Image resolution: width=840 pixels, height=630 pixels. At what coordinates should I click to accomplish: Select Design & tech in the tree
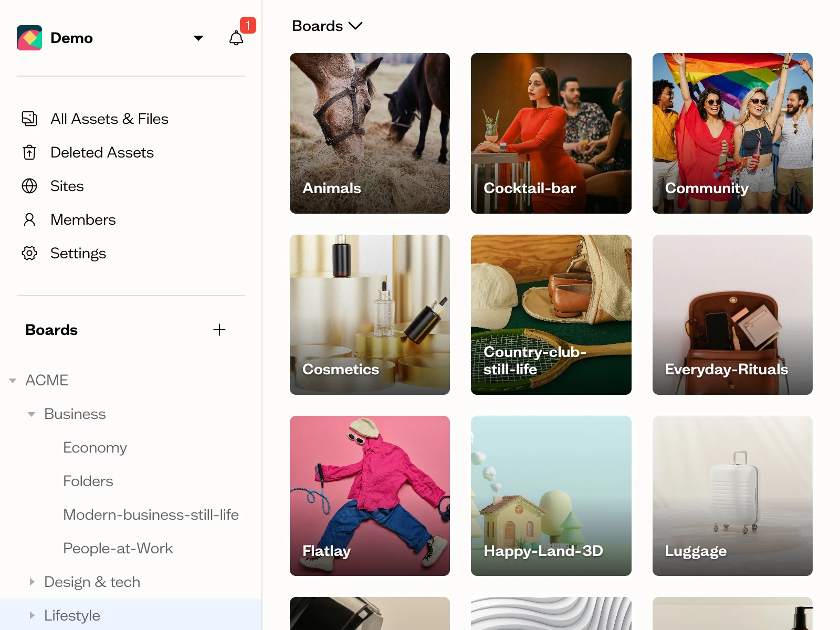point(92,582)
